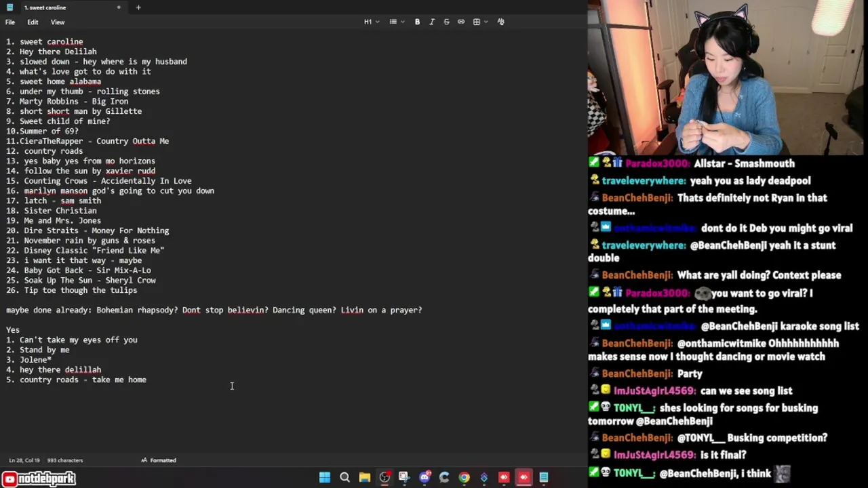
Task: Click travelevery​where's name in 'lady deadpool' message
Action: [644, 181]
